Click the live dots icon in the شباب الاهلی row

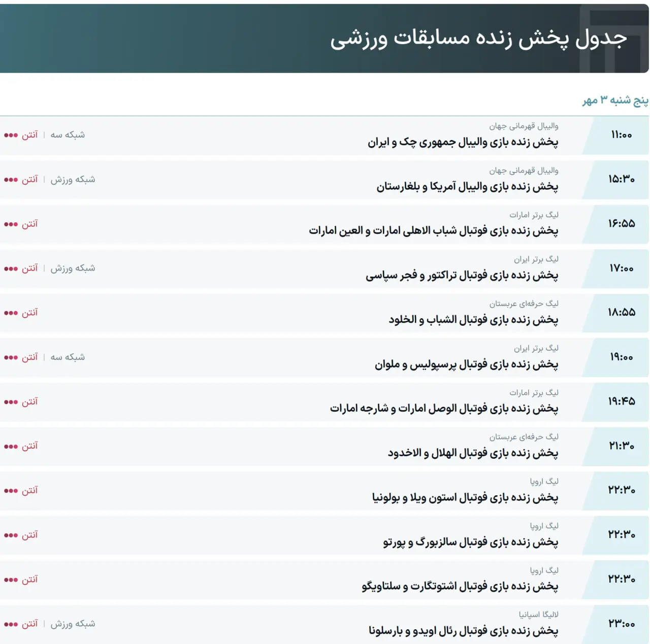(11, 224)
